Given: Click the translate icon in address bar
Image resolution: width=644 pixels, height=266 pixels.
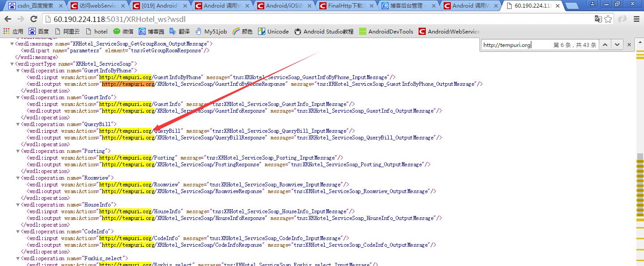Looking at the screenshot, I should click(598, 19).
